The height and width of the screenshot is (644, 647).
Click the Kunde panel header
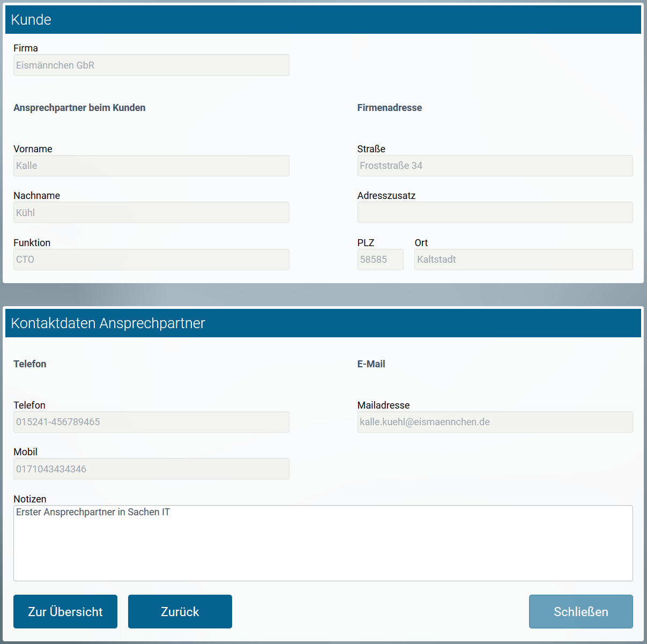(x=323, y=20)
